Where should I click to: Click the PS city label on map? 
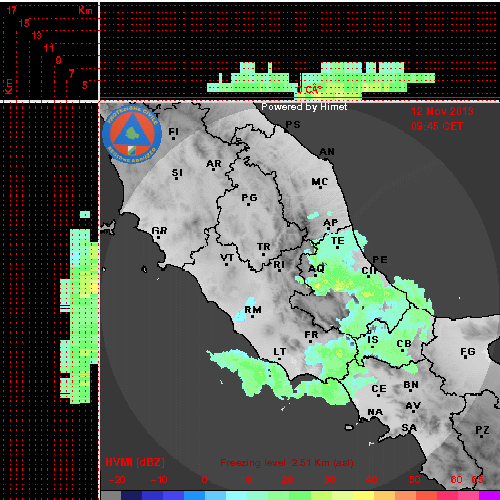point(293,125)
